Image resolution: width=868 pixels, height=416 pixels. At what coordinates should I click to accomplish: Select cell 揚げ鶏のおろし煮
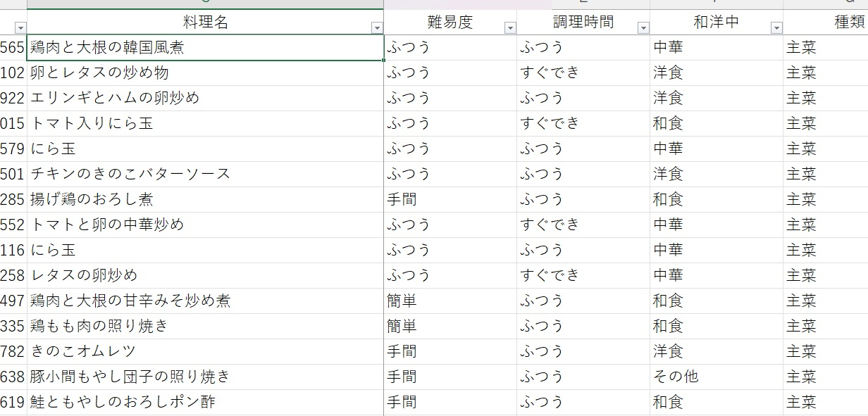tap(205, 200)
